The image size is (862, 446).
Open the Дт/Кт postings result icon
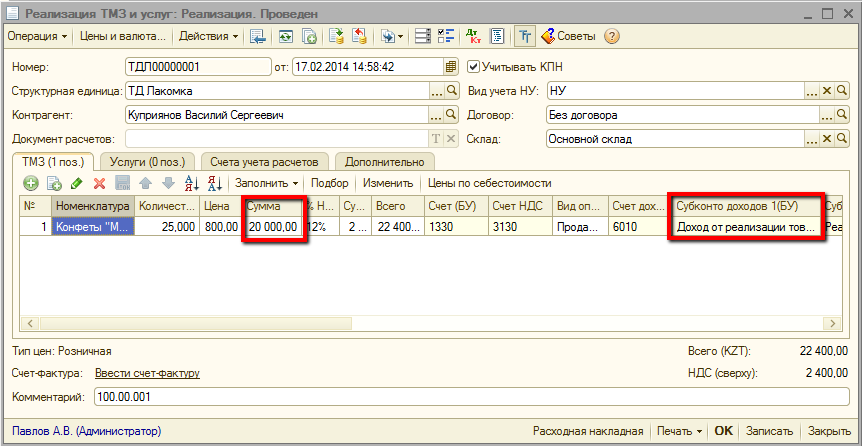(473, 36)
